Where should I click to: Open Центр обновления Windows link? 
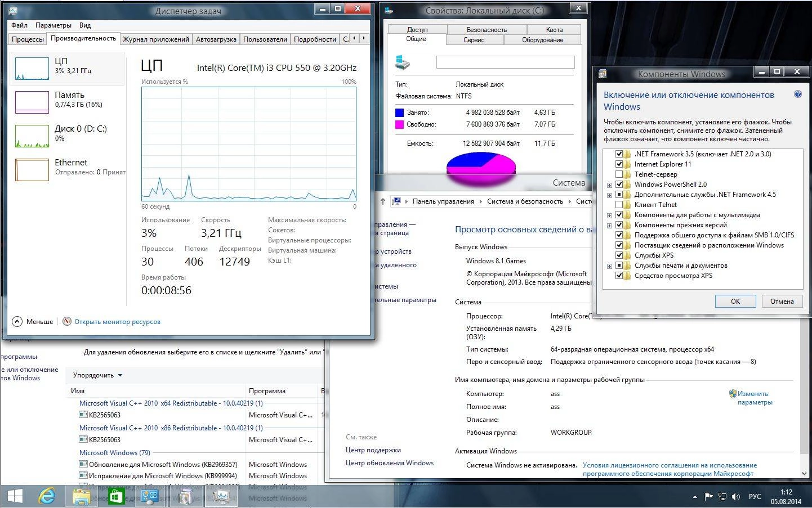[x=390, y=463]
